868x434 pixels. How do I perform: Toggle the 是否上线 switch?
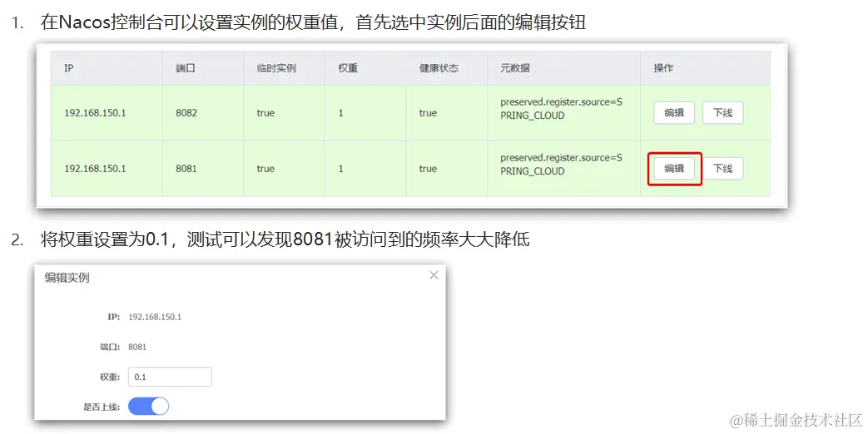pyautogui.click(x=148, y=407)
